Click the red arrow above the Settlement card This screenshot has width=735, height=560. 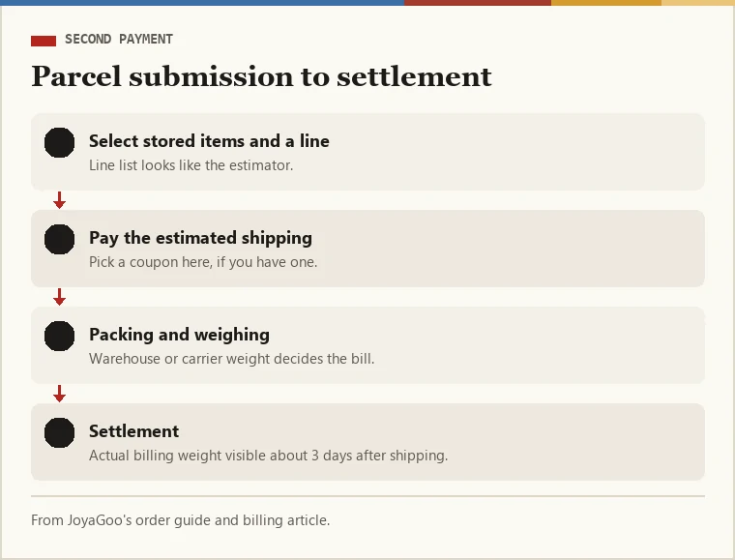coord(60,394)
